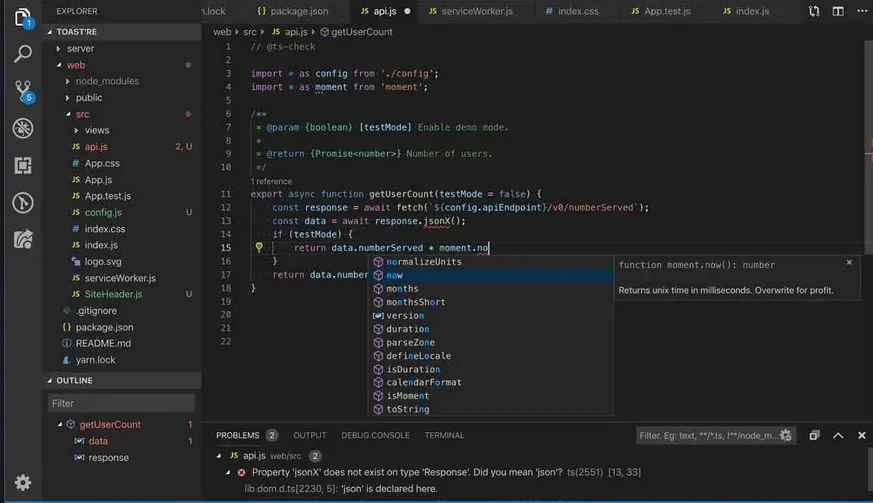
Task: Click the filter settings icon in Problems panel
Action: tap(786, 435)
